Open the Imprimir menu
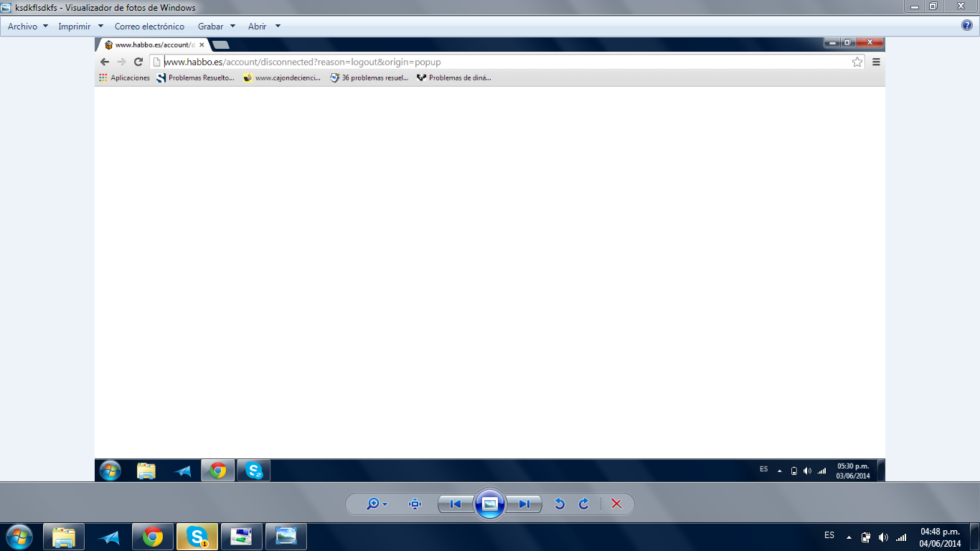The image size is (980, 551). tap(75, 27)
